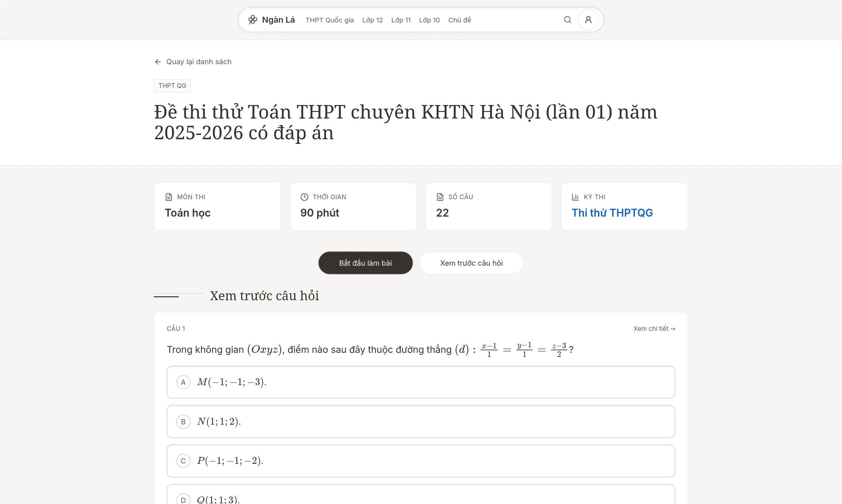This screenshot has width=842, height=504.
Task: Open the Lớp 11 nav item
Action: click(400, 20)
